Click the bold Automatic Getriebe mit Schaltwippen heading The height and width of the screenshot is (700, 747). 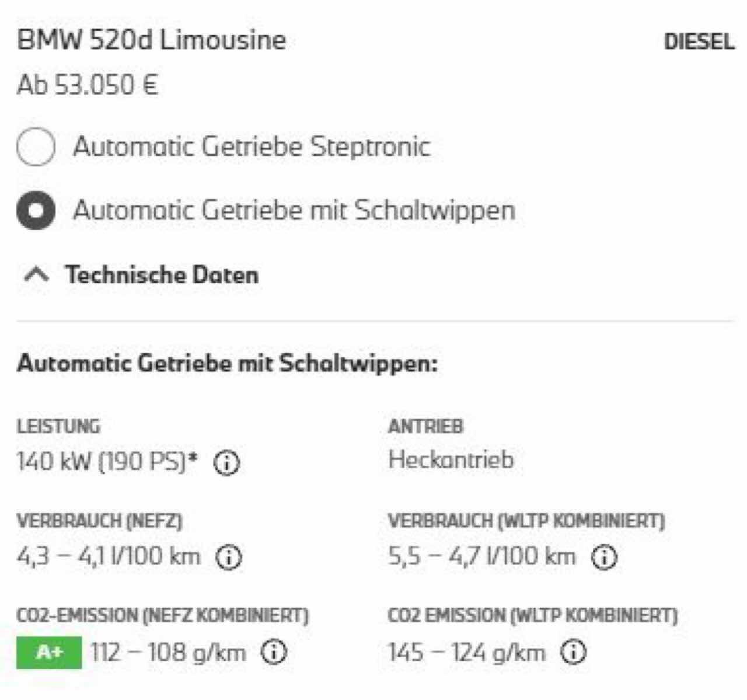pos(228,363)
